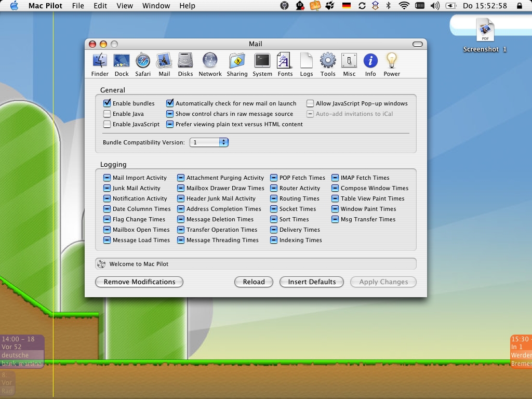The height and width of the screenshot is (399, 532).
Task: Click the Apple menu icon
Action: [14, 6]
